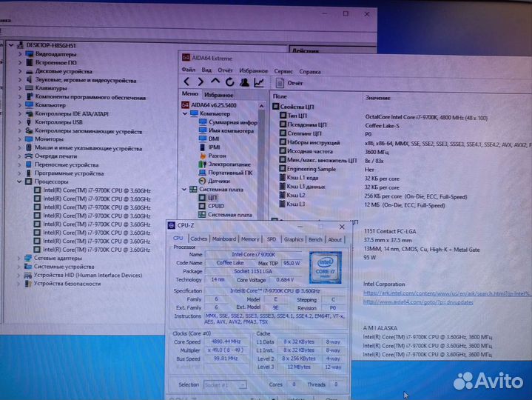Expand Мониторы in Device Manager
The width and height of the screenshot is (532, 400).
click(20, 139)
